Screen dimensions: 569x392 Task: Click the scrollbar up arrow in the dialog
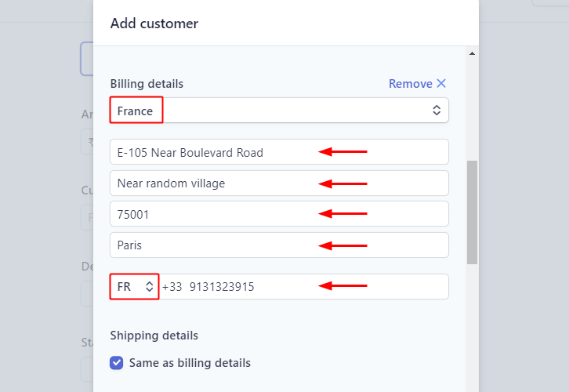coord(472,54)
